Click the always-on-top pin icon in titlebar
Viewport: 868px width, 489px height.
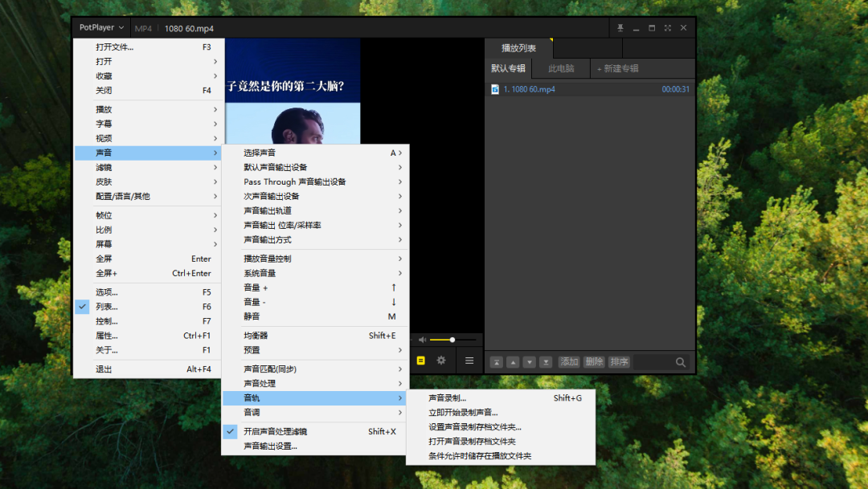tap(620, 27)
